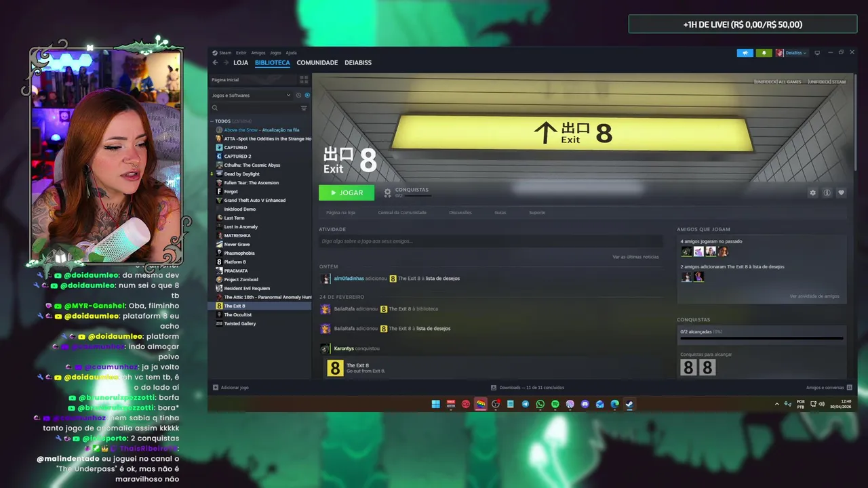868x488 pixels.
Task: Open UNIFIDECK ALL GAMES collection link
Action: point(778,82)
